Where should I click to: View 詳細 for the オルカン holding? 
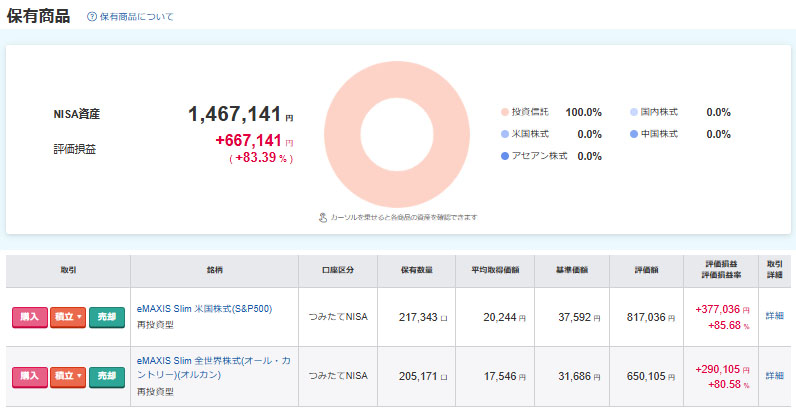[775, 376]
